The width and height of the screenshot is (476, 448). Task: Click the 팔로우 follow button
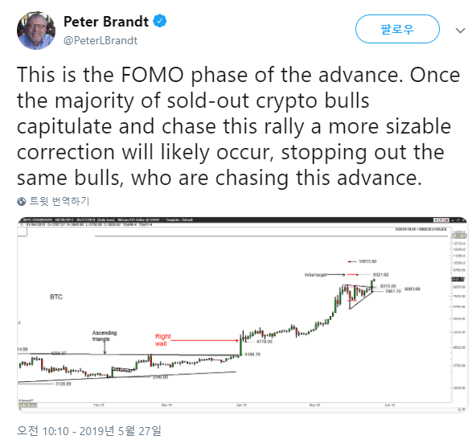(x=397, y=29)
